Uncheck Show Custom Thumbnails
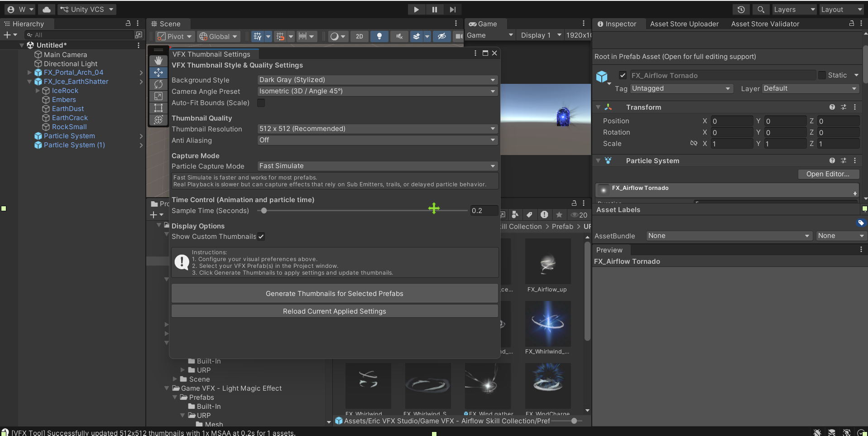This screenshot has width=868, height=436. click(261, 237)
